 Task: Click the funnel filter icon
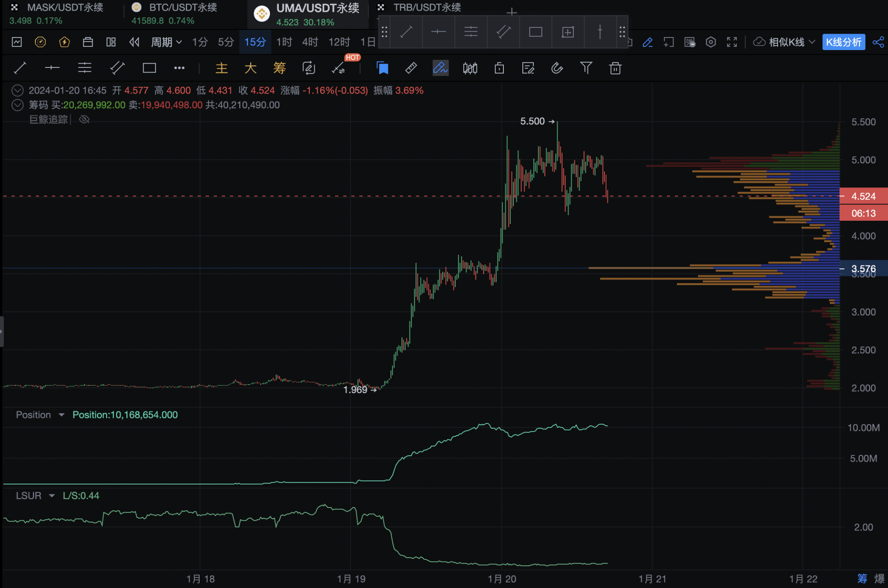(586, 68)
